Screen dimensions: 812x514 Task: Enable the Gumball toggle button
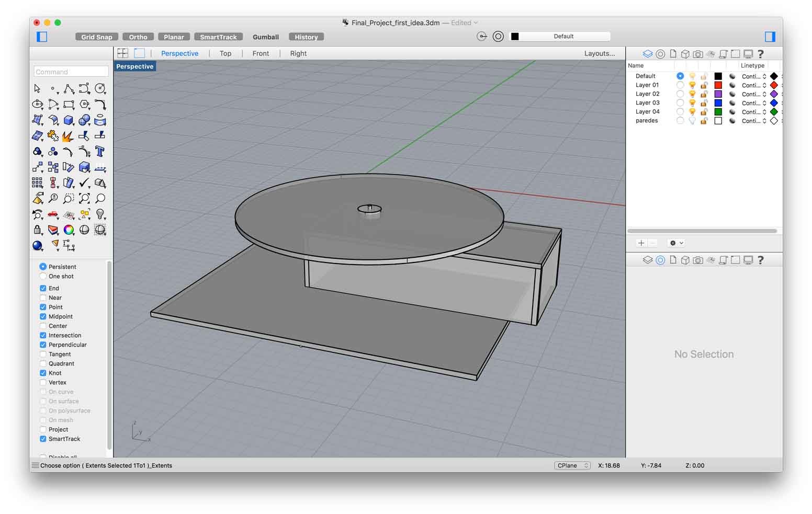pyautogui.click(x=266, y=37)
